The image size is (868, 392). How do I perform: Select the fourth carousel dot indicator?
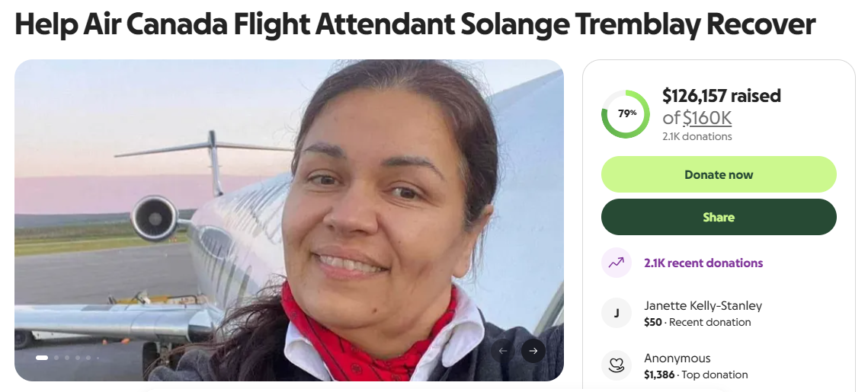(78, 358)
